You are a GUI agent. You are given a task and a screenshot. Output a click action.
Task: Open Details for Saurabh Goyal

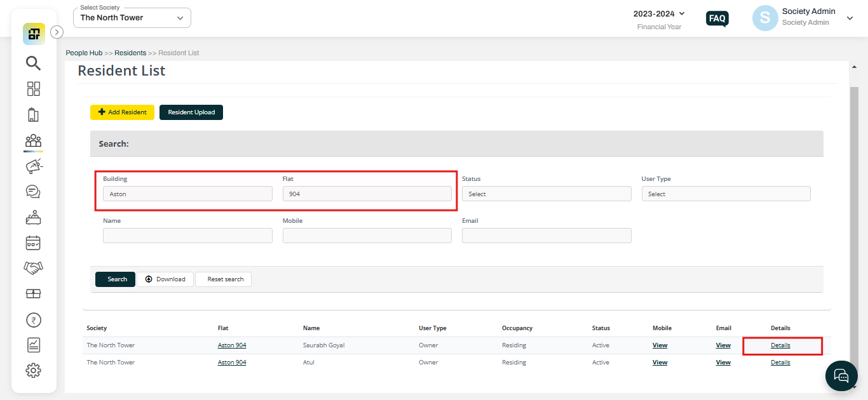click(780, 345)
